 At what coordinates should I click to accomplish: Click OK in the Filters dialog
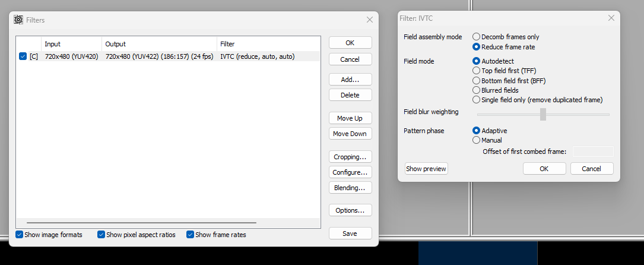(350, 43)
